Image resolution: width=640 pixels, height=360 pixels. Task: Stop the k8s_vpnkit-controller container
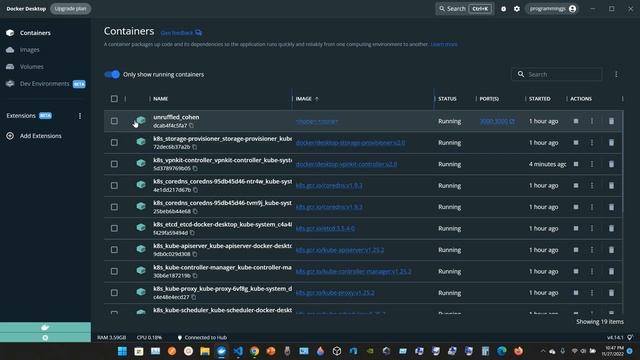point(576,164)
